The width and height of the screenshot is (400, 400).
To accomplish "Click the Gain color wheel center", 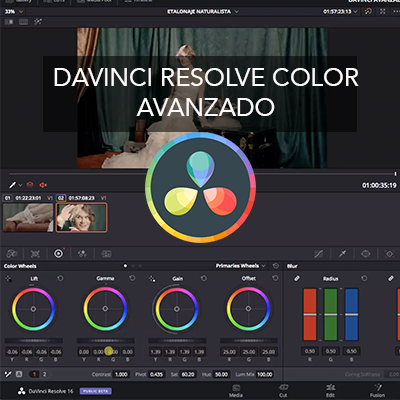I will [x=177, y=309].
